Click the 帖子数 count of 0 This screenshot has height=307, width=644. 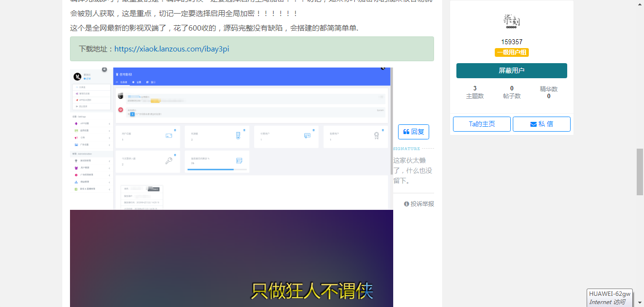(512, 88)
